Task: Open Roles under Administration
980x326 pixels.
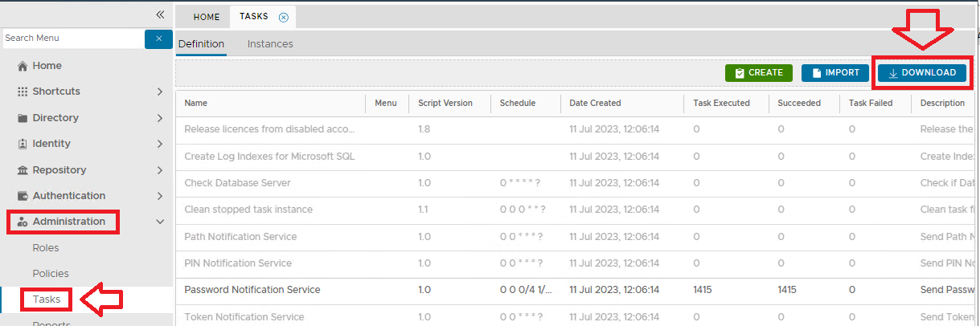Action: (x=46, y=248)
